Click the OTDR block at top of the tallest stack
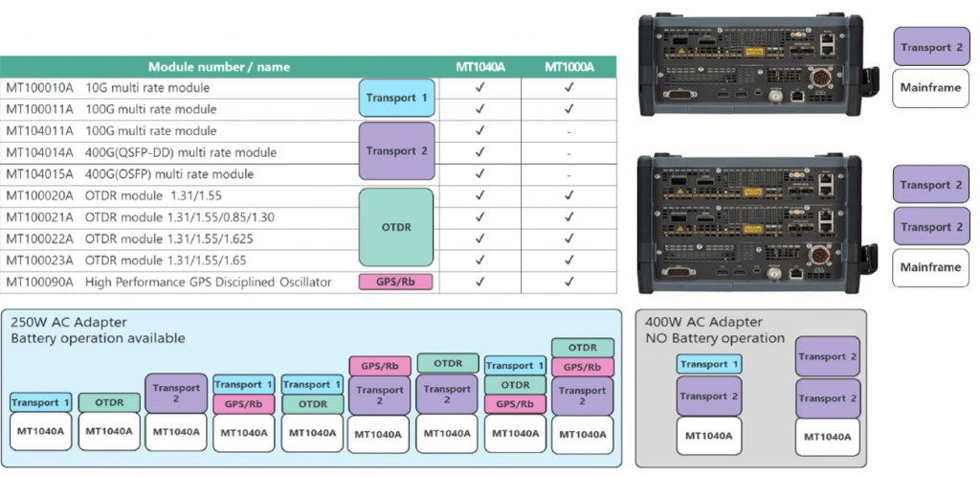The image size is (980, 477). tap(583, 348)
